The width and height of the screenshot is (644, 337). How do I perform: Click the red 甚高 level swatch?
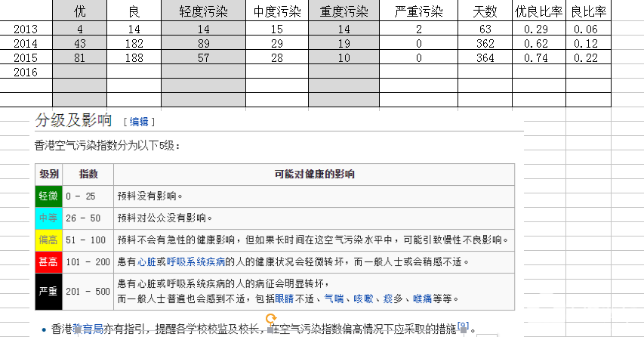click(x=48, y=262)
